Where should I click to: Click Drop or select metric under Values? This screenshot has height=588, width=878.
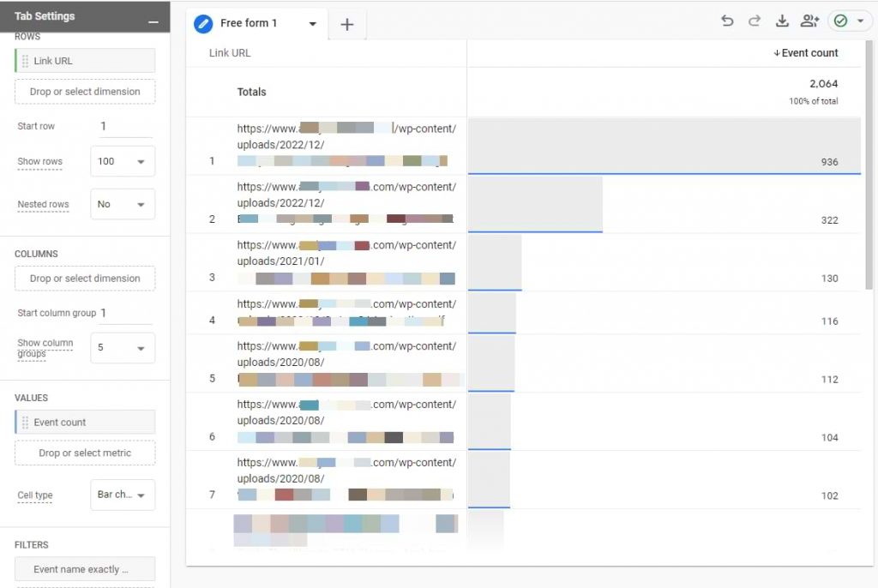[84, 453]
